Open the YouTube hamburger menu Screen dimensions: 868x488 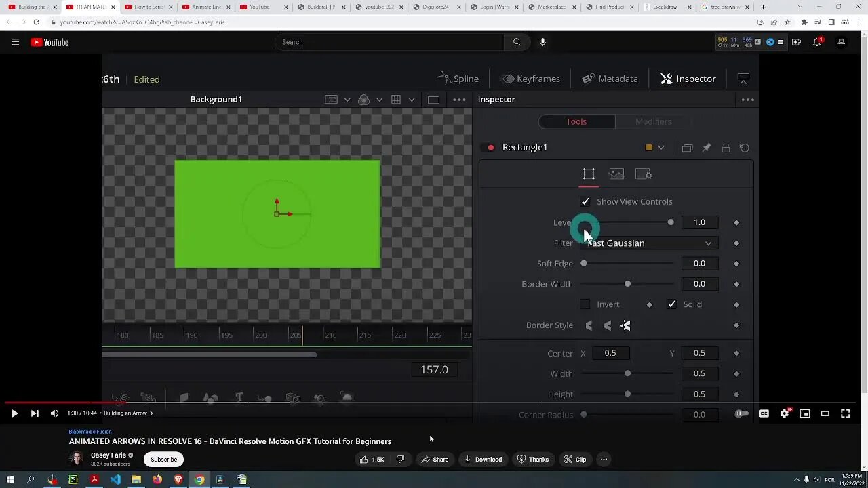click(15, 42)
